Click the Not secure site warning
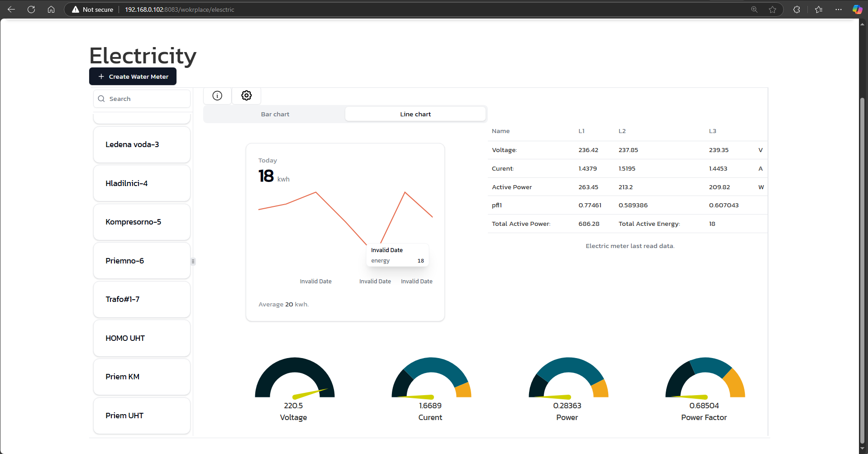Viewport: 868px width, 454px height. pyautogui.click(x=93, y=10)
